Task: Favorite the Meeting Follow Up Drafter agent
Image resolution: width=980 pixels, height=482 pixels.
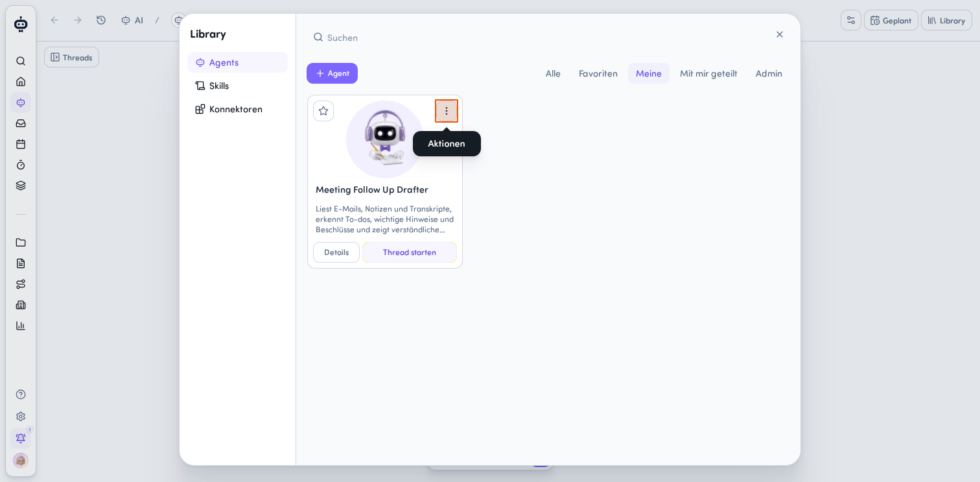Action: pyautogui.click(x=323, y=111)
